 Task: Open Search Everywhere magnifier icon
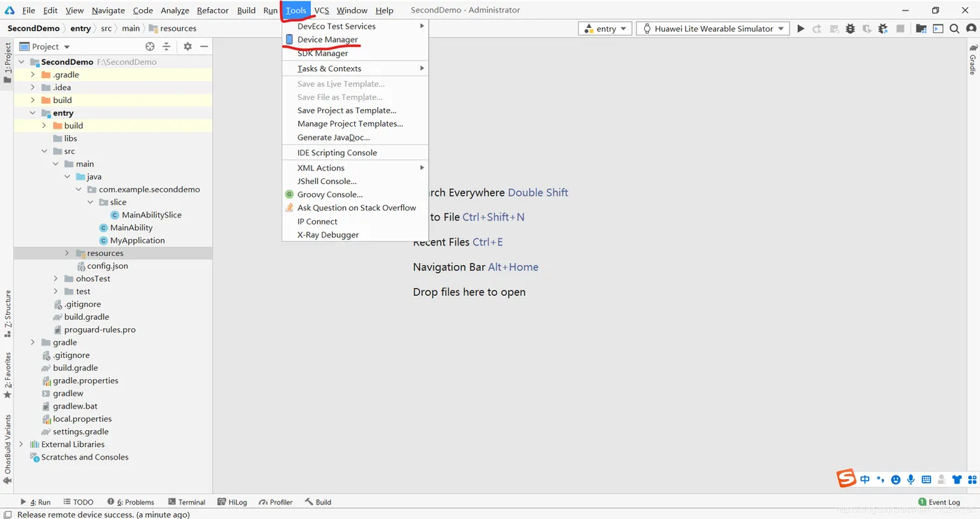pos(954,29)
